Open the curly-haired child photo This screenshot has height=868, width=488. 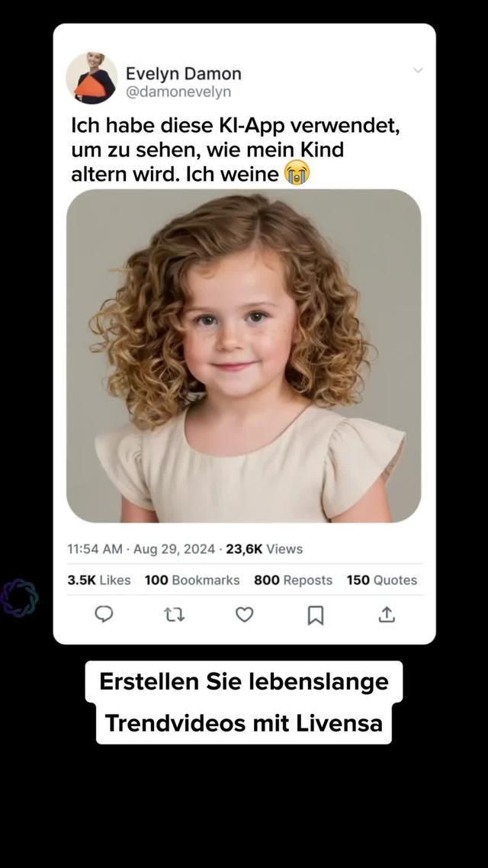click(x=244, y=355)
